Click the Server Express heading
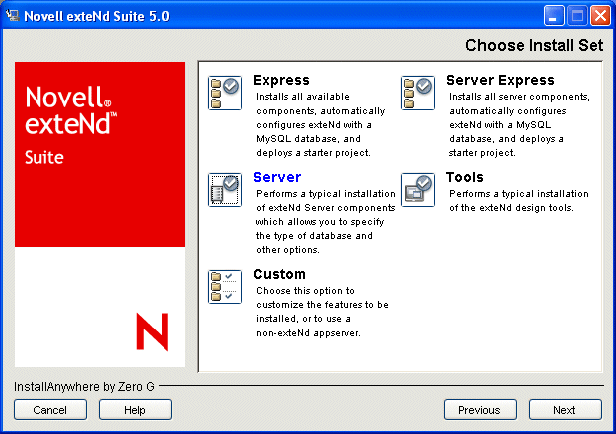 click(500, 80)
